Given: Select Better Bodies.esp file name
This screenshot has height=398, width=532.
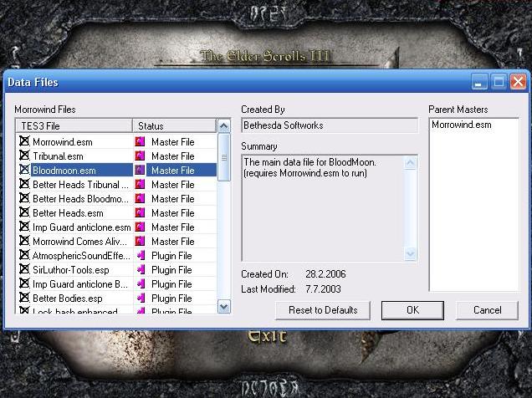Looking at the screenshot, I should [x=68, y=298].
